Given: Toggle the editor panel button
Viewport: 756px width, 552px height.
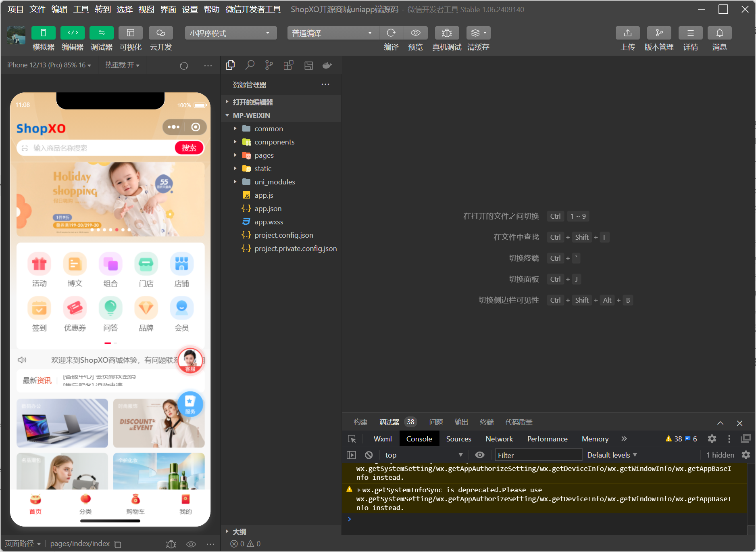Looking at the screenshot, I should [73, 33].
